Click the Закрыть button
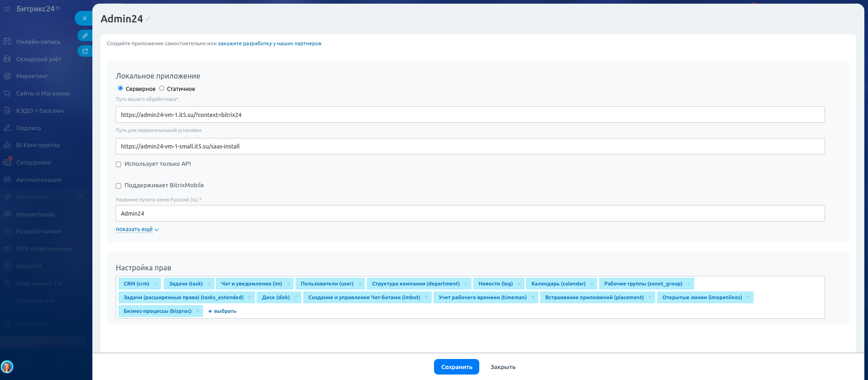 [x=503, y=367]
